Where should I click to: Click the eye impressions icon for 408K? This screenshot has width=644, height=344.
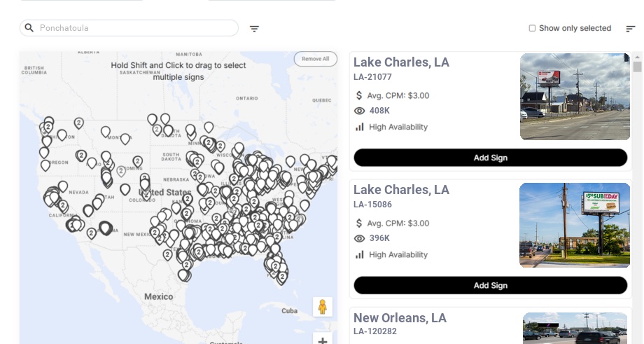click(360, 111)
